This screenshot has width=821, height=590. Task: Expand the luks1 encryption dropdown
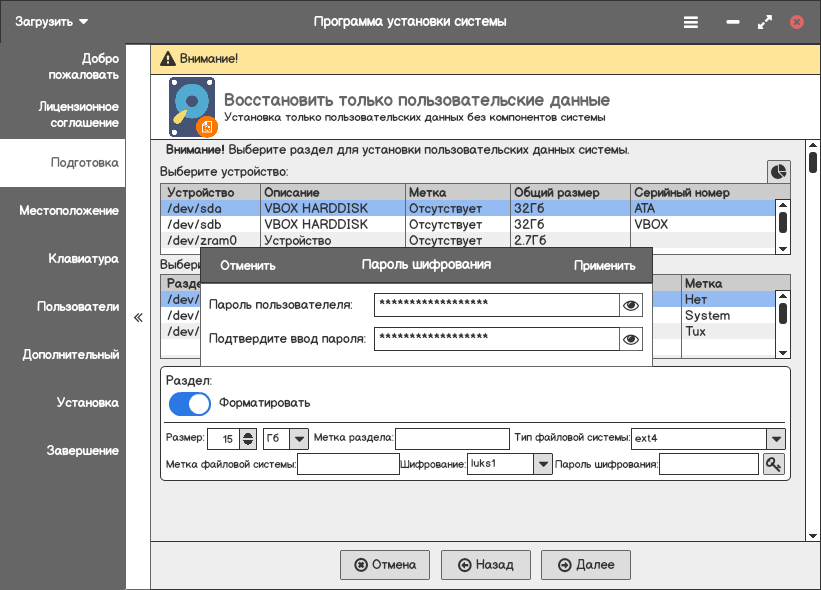tap(542, 464)
